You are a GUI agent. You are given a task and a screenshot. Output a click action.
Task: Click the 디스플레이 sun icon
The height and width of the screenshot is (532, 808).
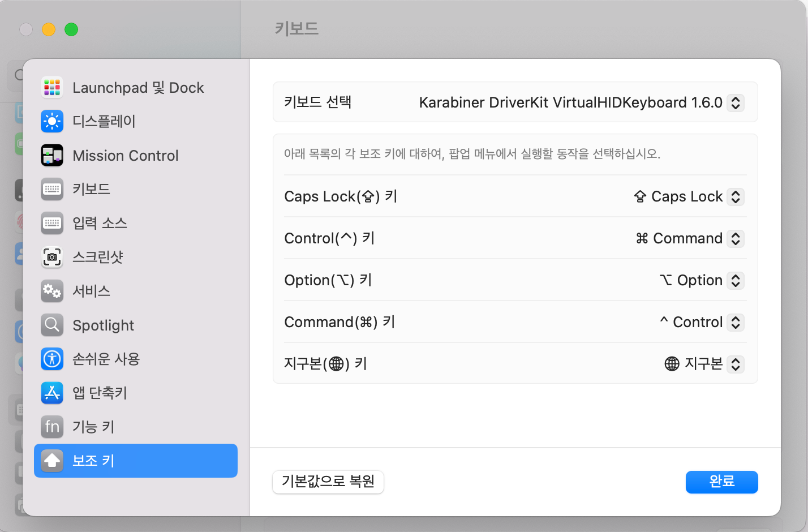(x=52, y=121)
